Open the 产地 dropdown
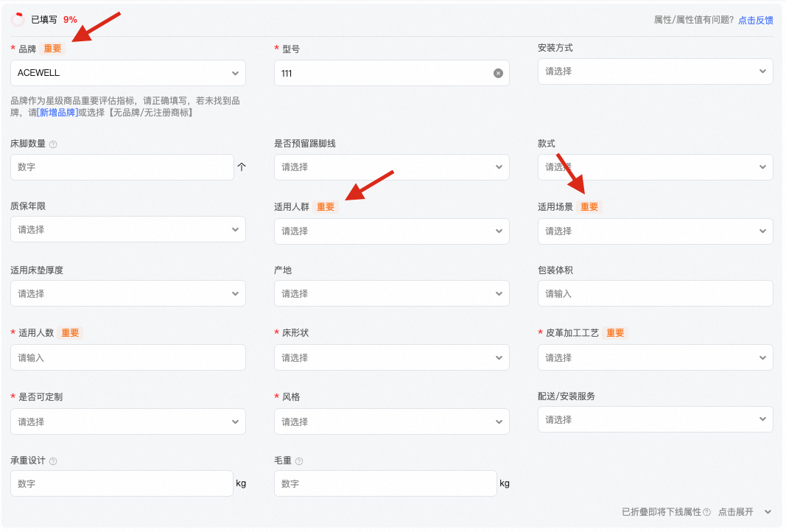786x532 pixels. tap(391, 293)
